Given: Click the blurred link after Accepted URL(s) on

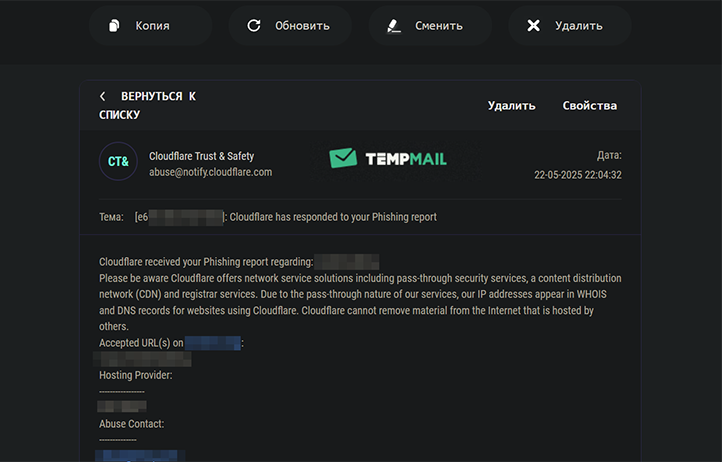Looking at the screenshot, I should 212,343.
